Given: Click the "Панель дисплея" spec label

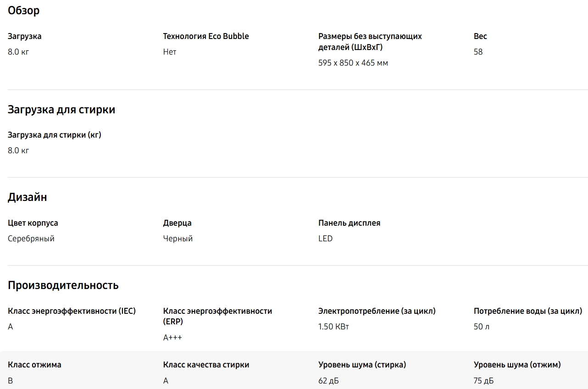Looking at the screenshot, I should click(349, 223).
